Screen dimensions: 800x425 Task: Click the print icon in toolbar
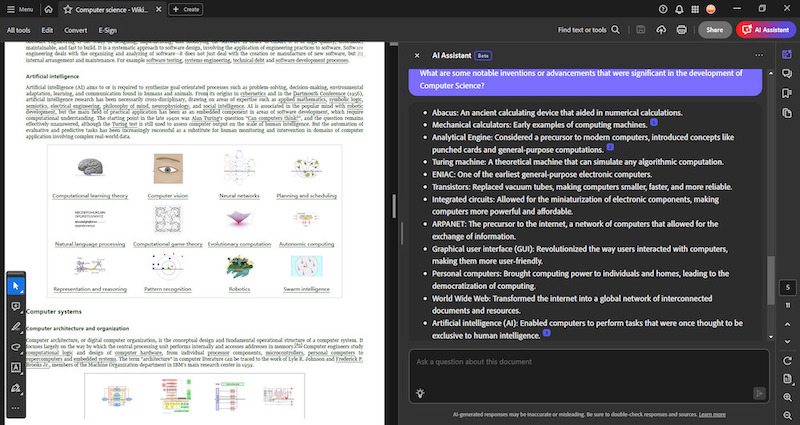pyautogui.click(x=681, y=30)
